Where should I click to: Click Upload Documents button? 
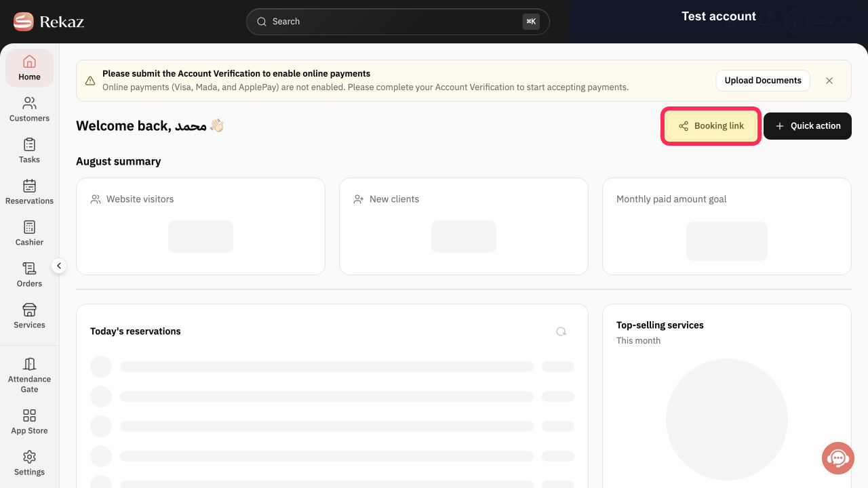763,81
